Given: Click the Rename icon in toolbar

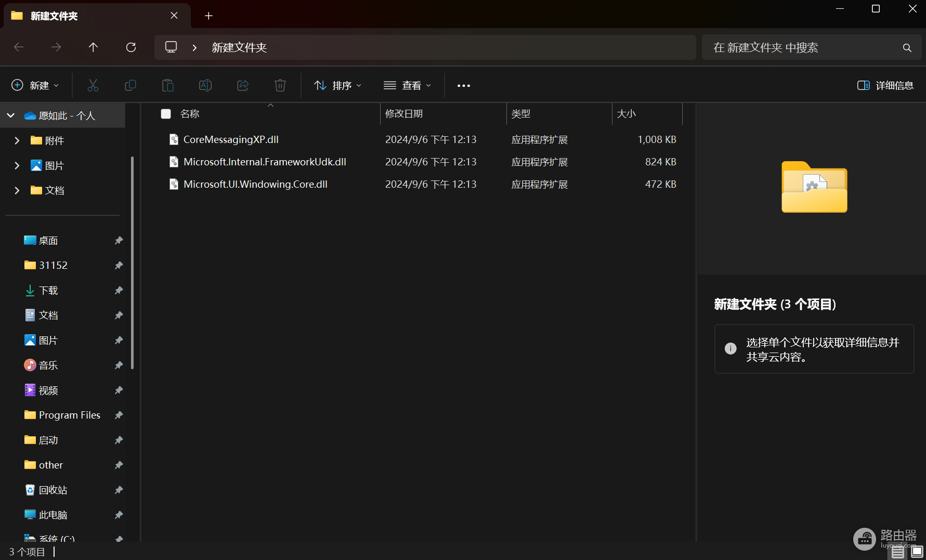Looking at the screenshot, I should point(205,85).
